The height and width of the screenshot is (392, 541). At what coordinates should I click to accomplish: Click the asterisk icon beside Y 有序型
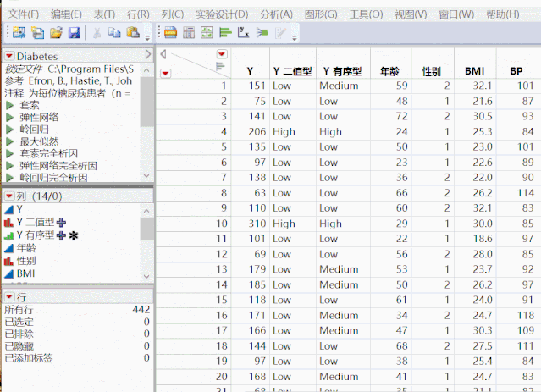point(74,235)
